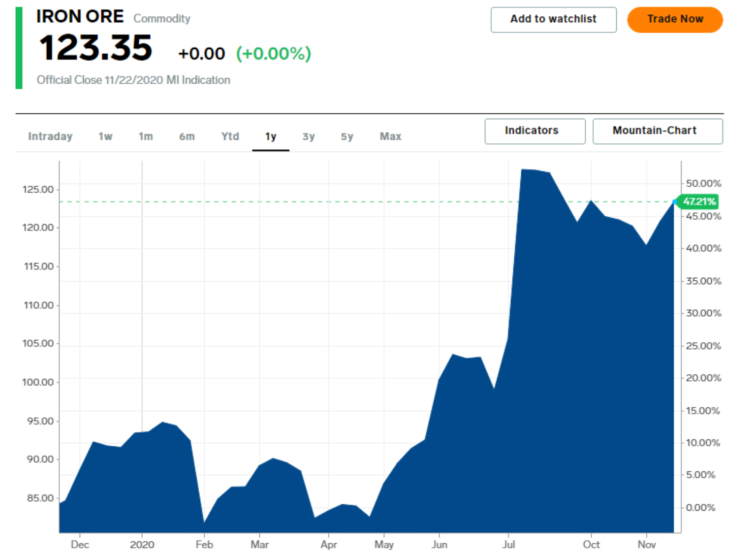Choose the 5y time range tab

coord(347,136)
